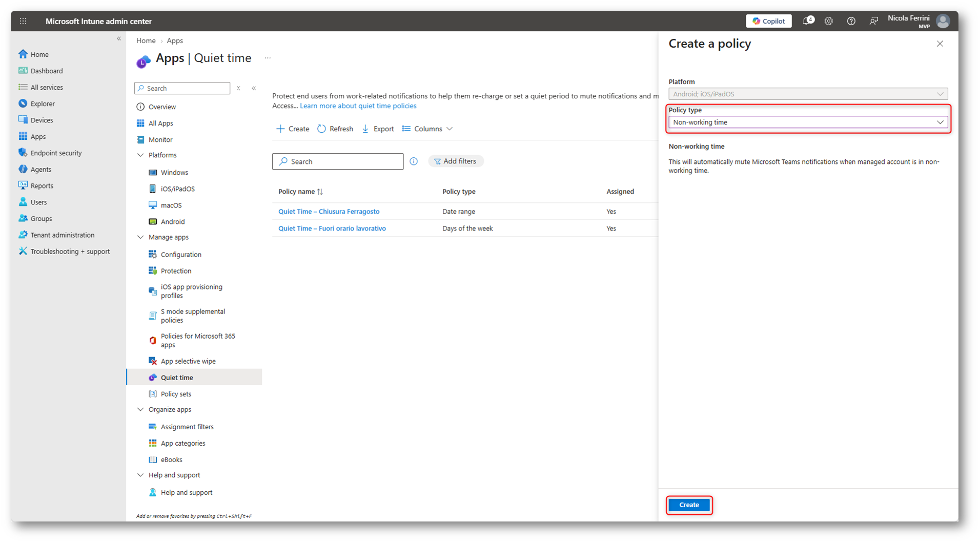
Task: Open the Protection icon item
Action: [x=153, y=270]
